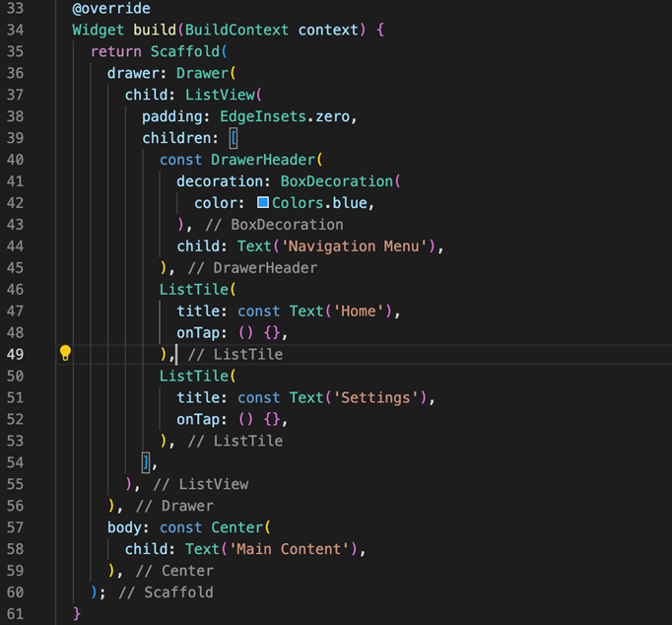Click 'onTap' on line 48
Screen dimensions: 672x625
coord(198,332)
